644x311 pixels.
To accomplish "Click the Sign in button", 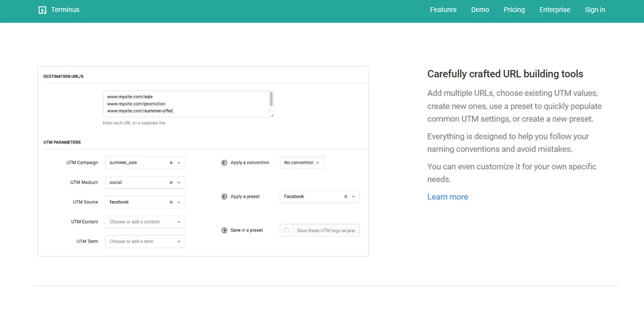I will pyautogui.click(x=595, y=10).
